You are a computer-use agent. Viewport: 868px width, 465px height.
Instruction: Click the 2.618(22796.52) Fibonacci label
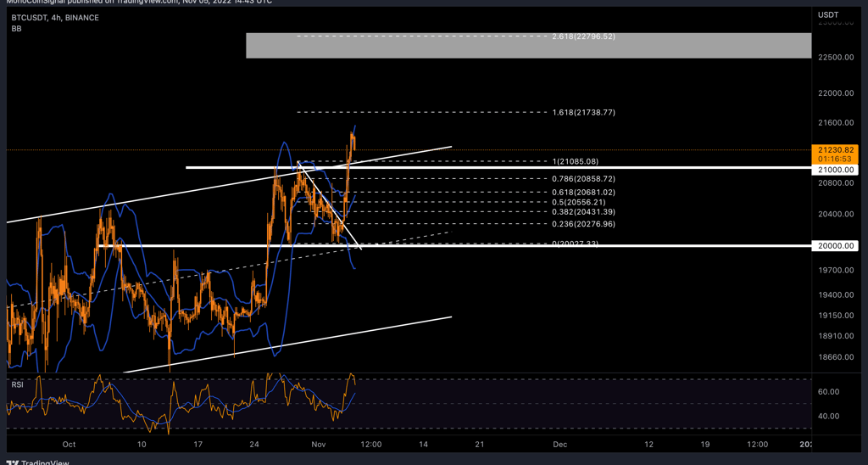583,36
